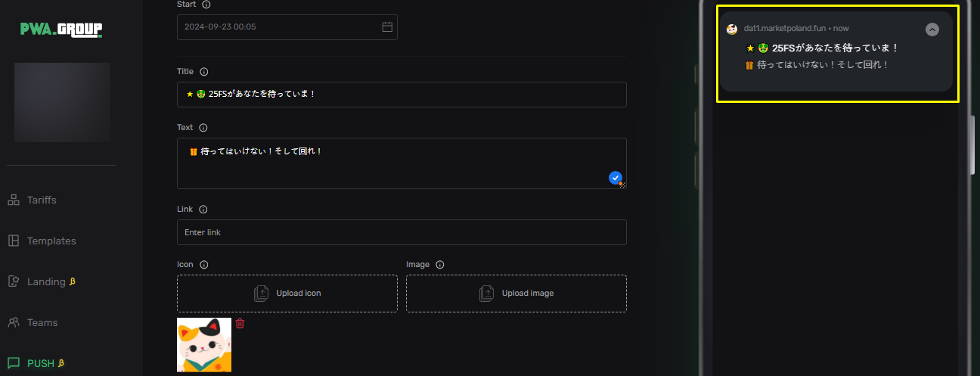Click the Templates sidebar icon
980x376 pixels.
[x=14, y=241]
